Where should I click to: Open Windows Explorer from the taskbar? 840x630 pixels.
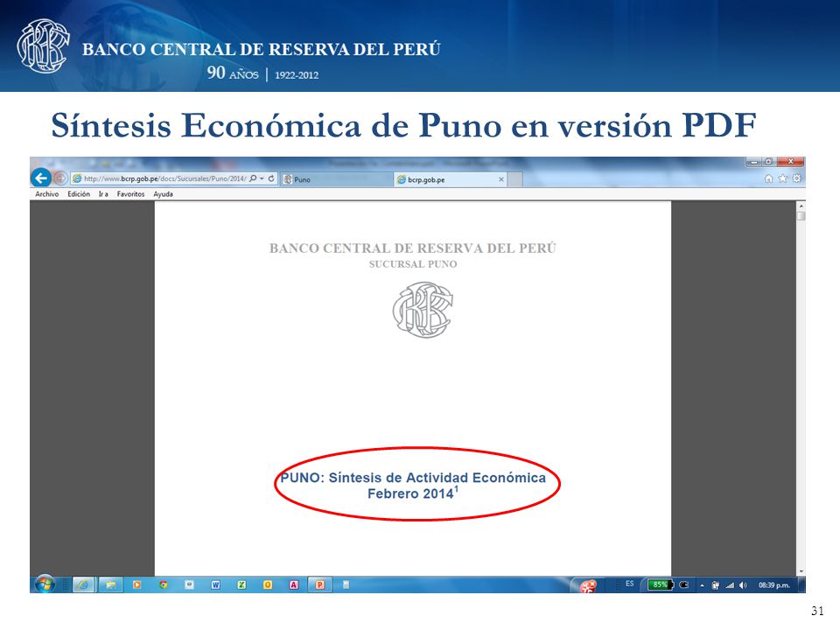pyautogui.click(x=110, y=585)
